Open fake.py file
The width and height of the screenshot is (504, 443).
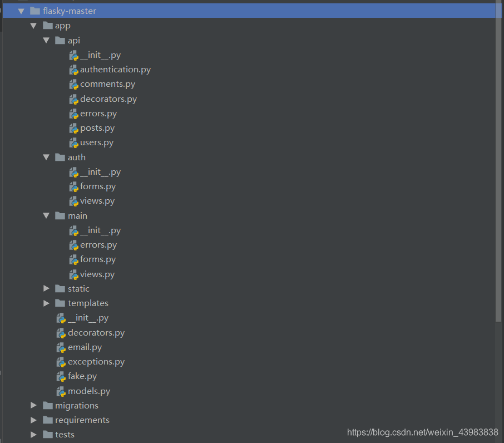(82, 376)
